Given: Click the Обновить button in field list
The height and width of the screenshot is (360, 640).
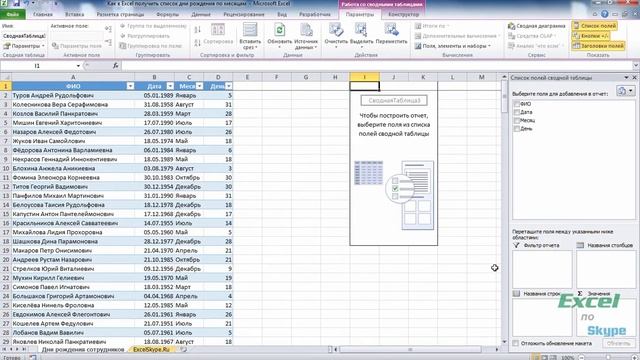Looking at the screenshot, I should 618,343.
